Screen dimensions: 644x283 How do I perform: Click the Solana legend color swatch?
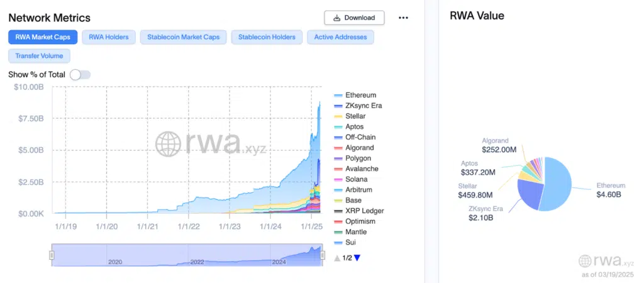pyautogui.click(x=338, y=179)
